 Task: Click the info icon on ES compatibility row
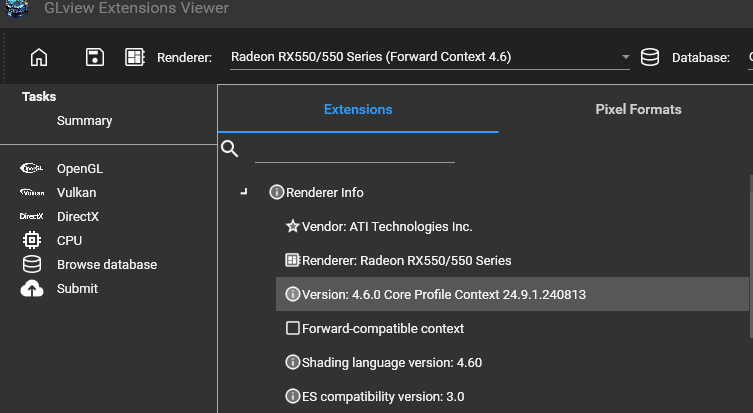[x=292, y=396]
